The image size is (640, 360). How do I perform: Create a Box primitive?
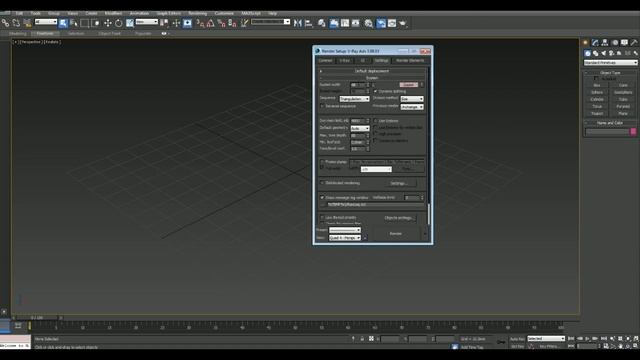597,85
